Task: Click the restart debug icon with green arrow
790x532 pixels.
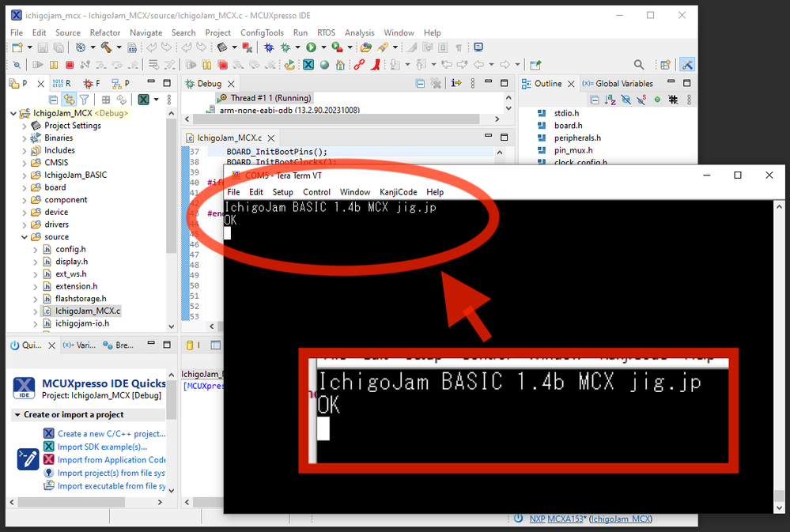Action: coord(289,65)
